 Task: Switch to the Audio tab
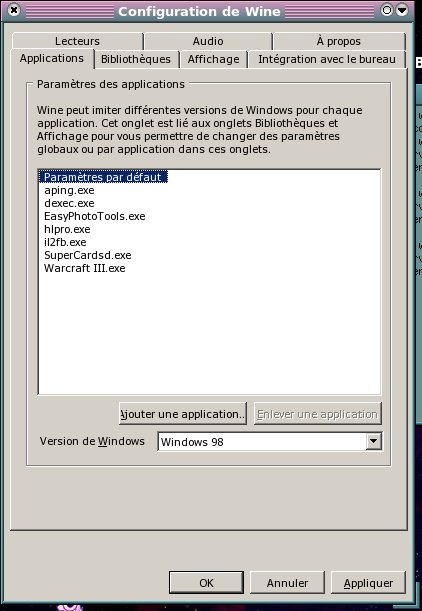(x=208, y=41)
